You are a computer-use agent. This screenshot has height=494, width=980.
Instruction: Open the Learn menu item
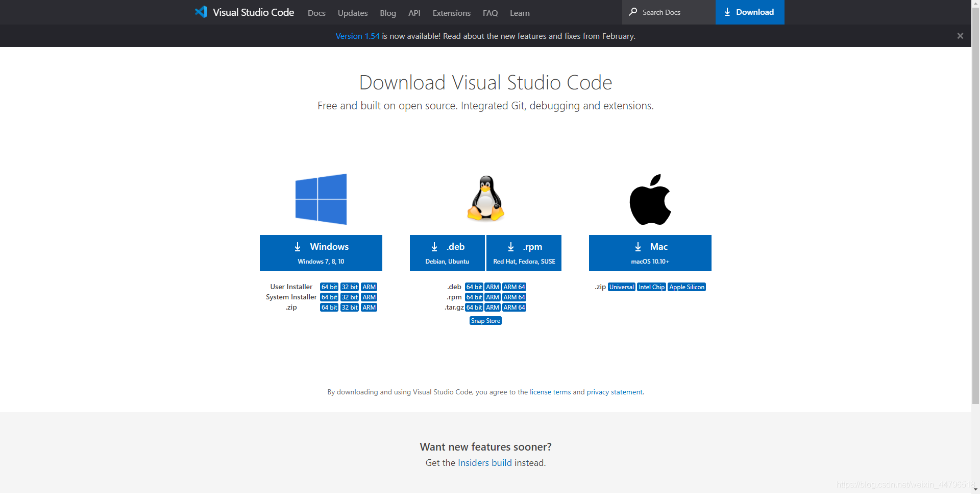520,13
